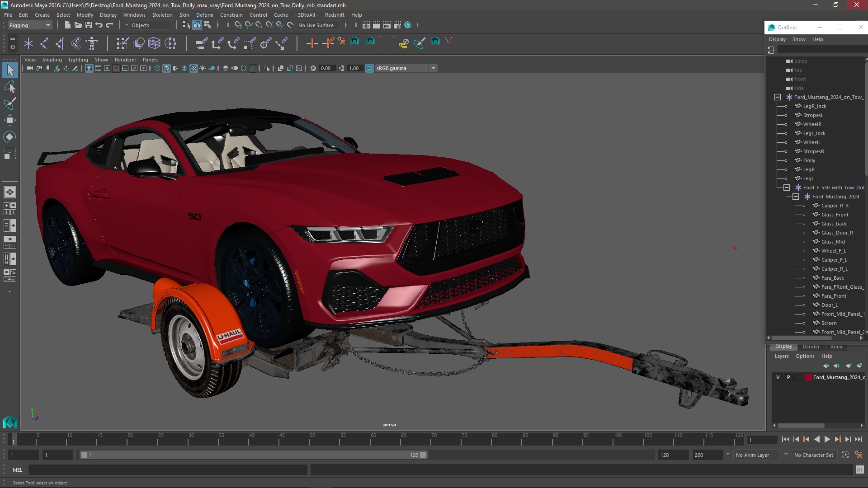Toggle textured display checker icon

(x=193, y=68)
